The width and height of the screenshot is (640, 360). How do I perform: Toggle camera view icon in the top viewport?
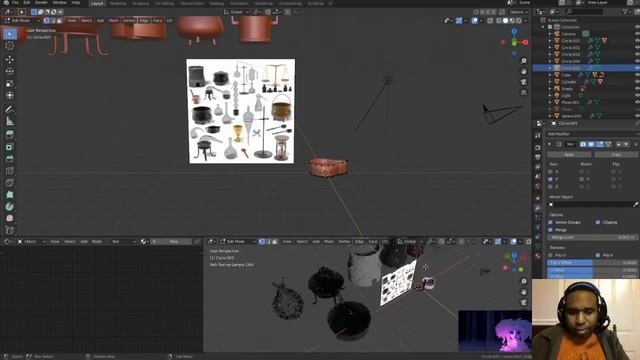[x=524, y=82]
